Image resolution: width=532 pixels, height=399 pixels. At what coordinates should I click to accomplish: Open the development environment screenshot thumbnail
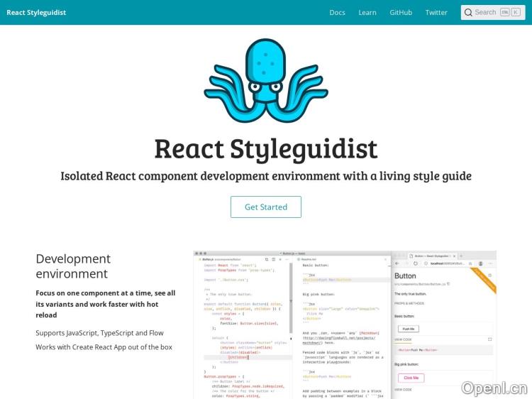tap(345, 324)
